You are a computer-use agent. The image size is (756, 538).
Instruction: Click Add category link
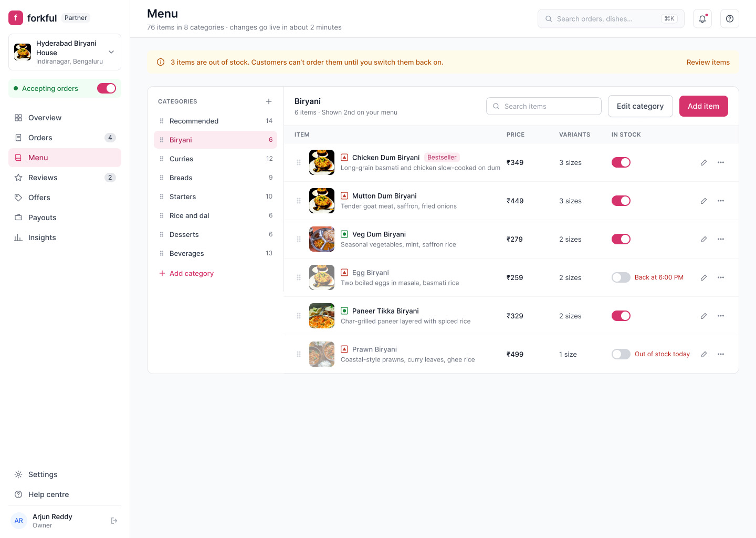[186, 273]
